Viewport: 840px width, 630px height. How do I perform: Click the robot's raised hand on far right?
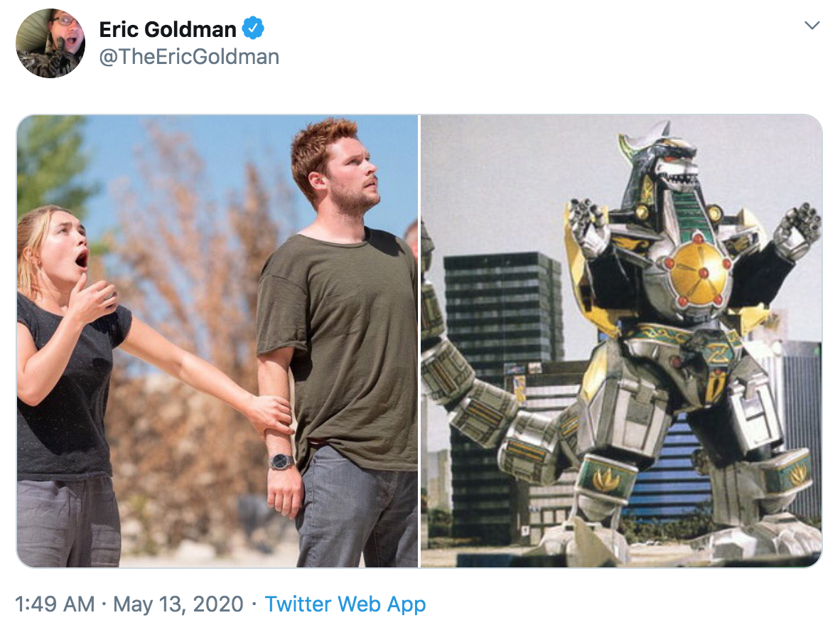click(x=797, y=229)
